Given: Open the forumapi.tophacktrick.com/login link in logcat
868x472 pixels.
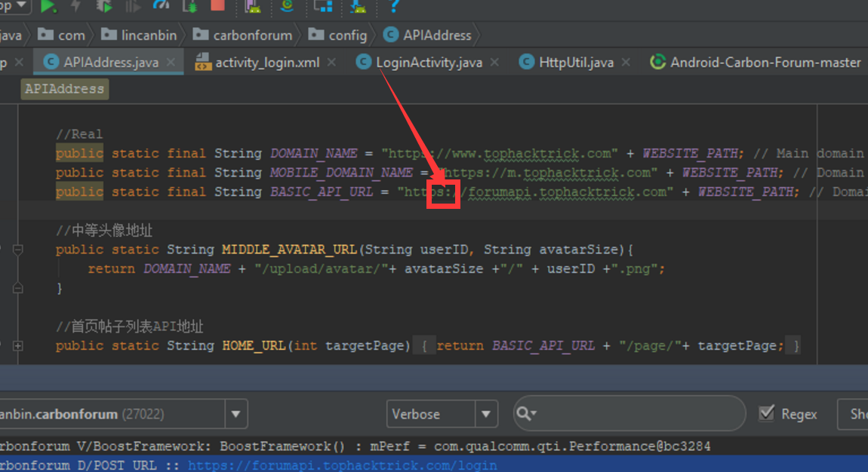Looking at the screenshot, I should [x=342, y=465].
